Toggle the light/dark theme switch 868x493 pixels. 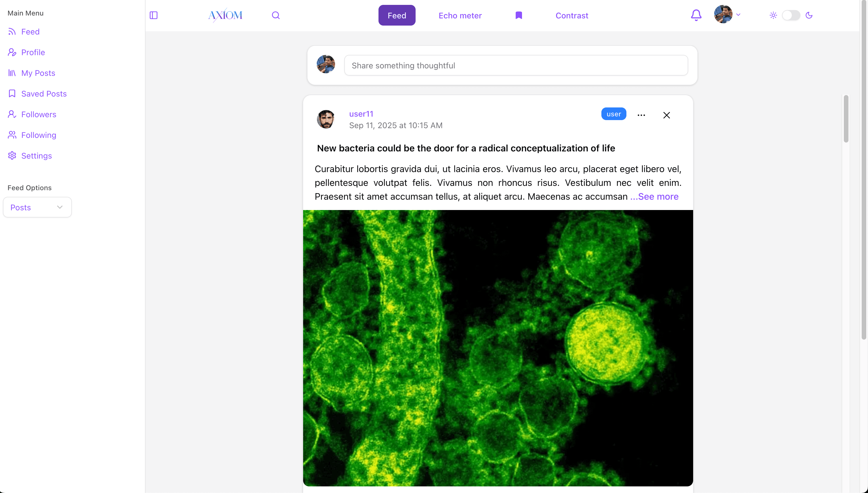(791, 15)
